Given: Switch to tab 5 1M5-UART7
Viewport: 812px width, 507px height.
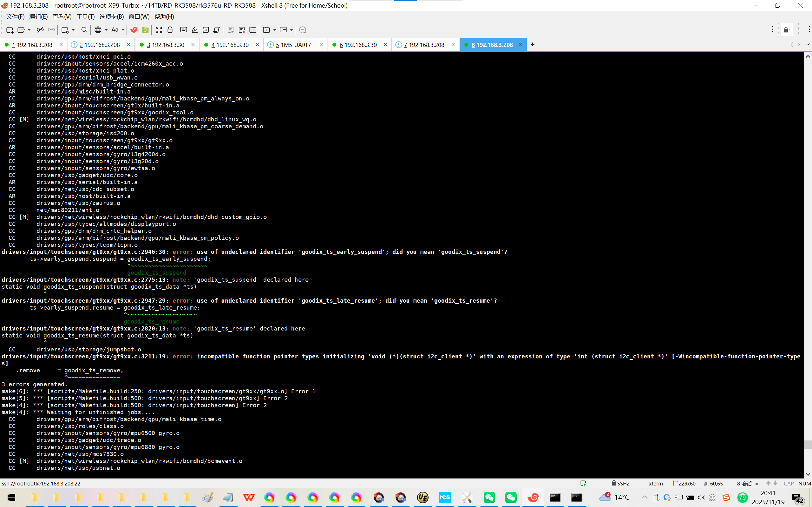Looking at the screenshot, I should point(293,45).
